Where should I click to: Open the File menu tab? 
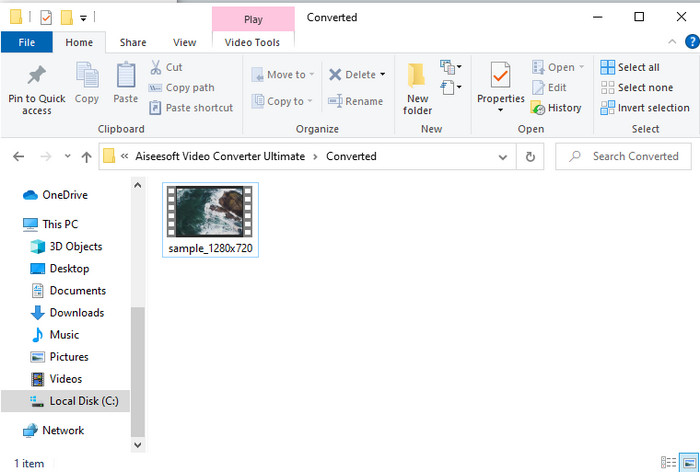27,42
